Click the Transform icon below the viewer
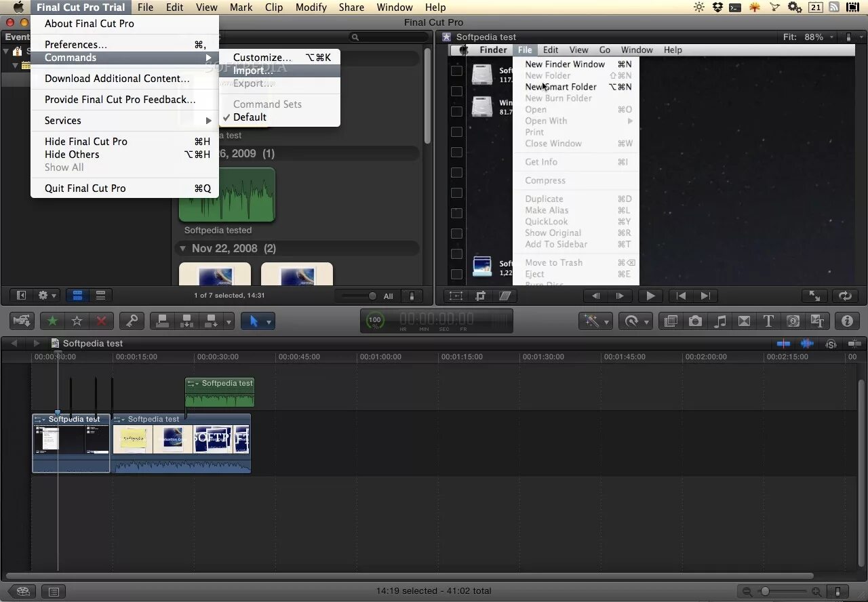This screenshot has width=868, height=602. click(456, 296)
